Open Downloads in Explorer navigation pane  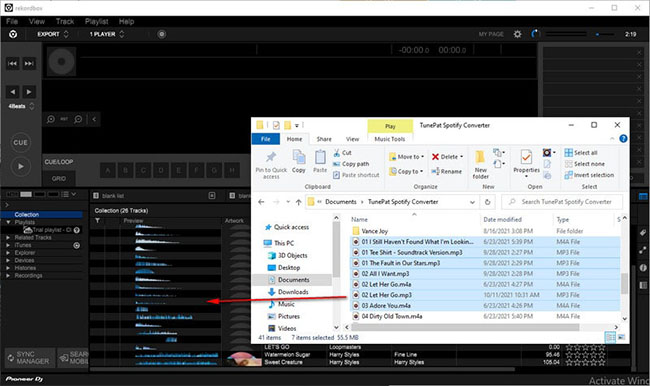[293, 292]
